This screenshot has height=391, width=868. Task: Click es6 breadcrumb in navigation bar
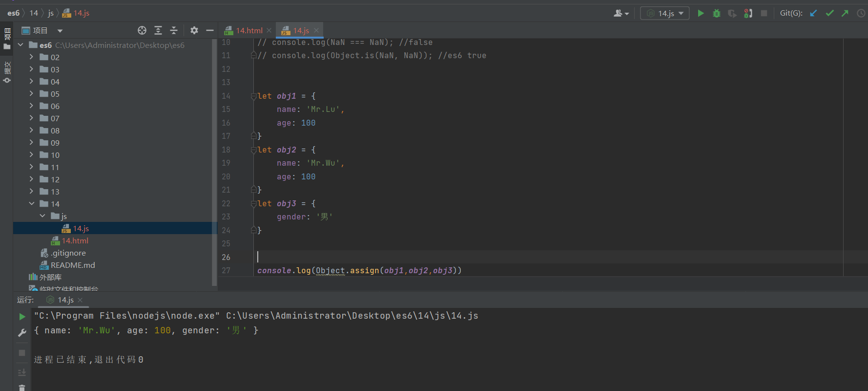click(13, 13)
